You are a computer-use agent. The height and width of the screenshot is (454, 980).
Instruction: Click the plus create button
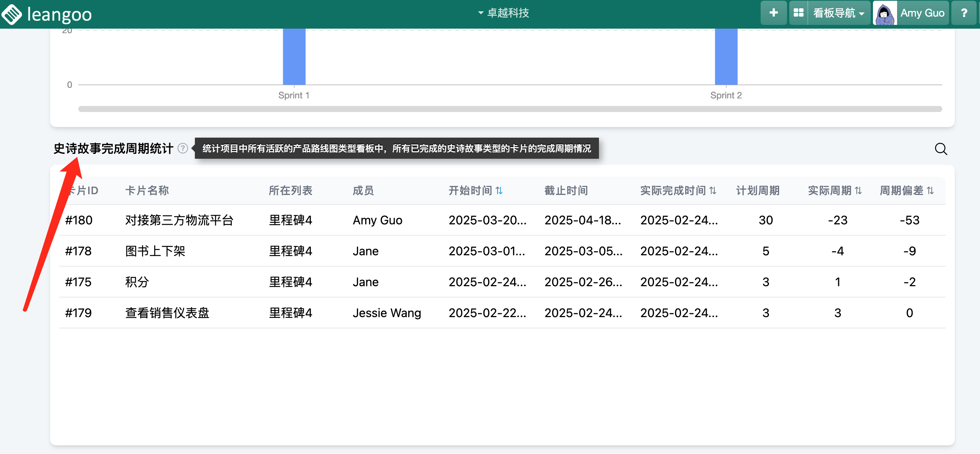click(773, 13)
